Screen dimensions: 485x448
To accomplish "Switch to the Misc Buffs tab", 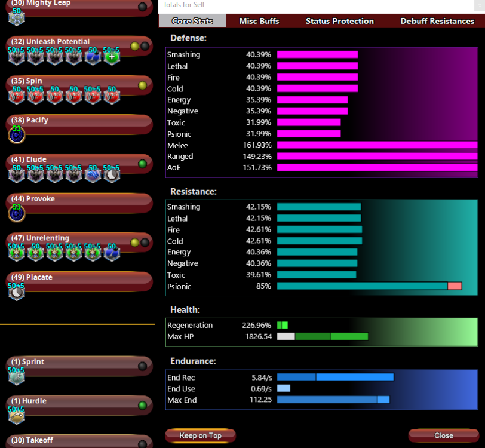I will point(259,21).
